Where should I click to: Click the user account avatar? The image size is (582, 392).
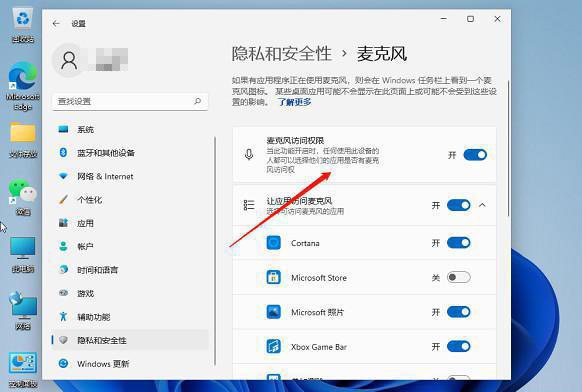(x=69, y=60)
